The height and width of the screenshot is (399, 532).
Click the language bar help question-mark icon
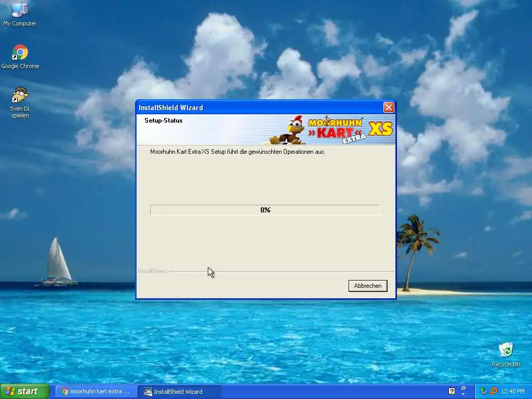[451, 391]
